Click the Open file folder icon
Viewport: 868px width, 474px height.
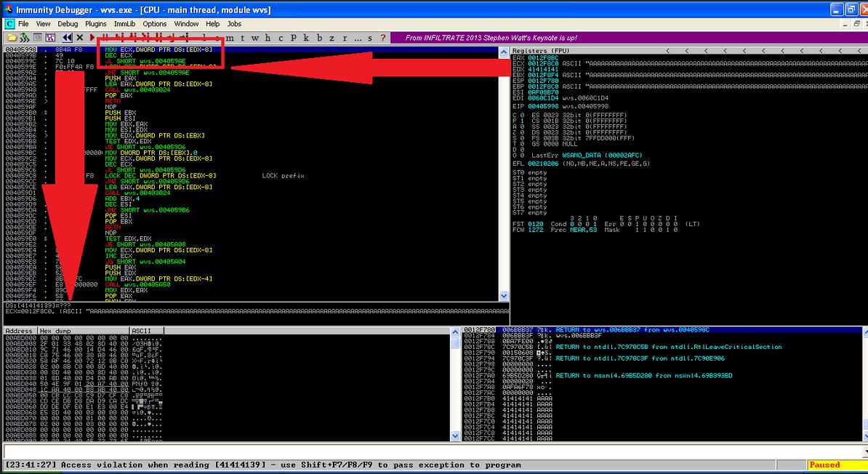10,38
